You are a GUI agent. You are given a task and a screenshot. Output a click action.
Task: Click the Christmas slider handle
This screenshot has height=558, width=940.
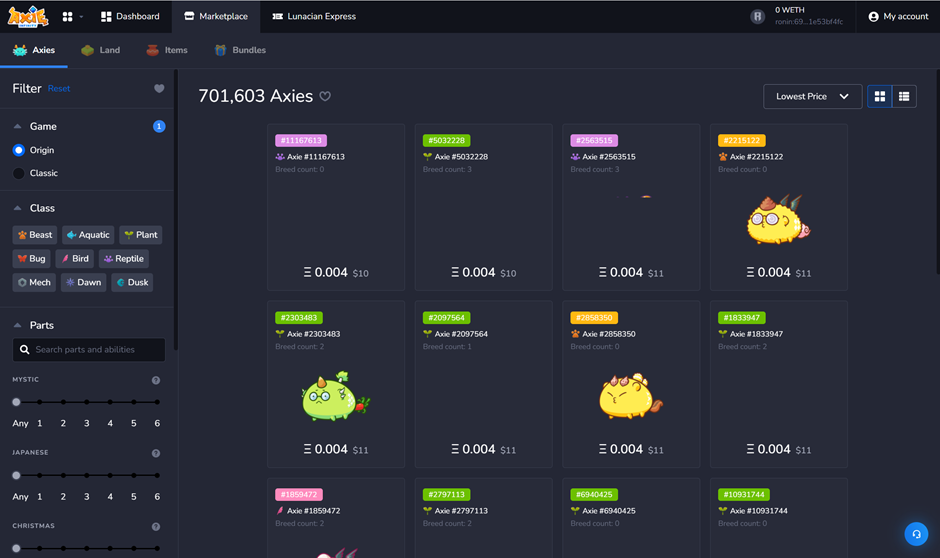16,548
